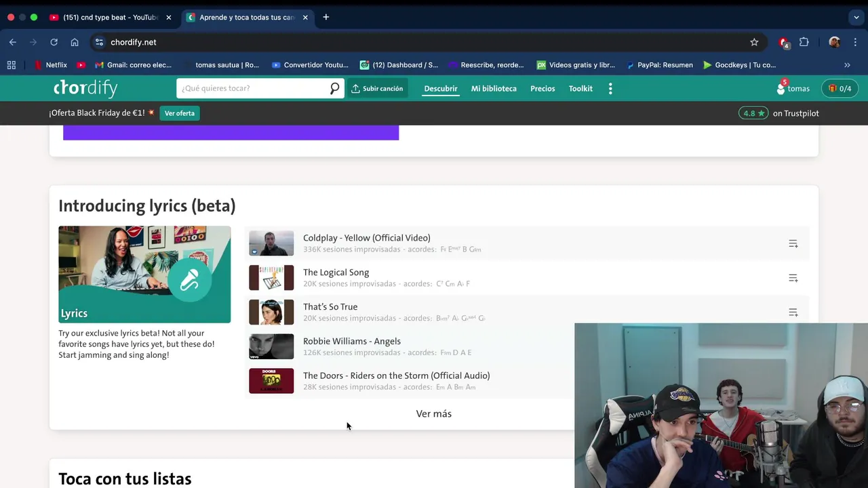Click The Logical Song thumbnail
This screenshot has width=868, height=488.
coord(271,278)
